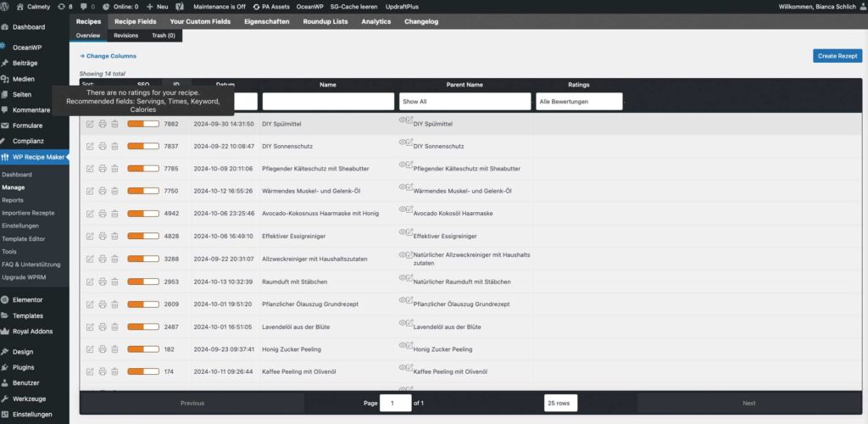View parent post Avocado Kokosöl Haarmaske eye icon
The height and width of the screenshot is (424, 868).
(402, 210)
